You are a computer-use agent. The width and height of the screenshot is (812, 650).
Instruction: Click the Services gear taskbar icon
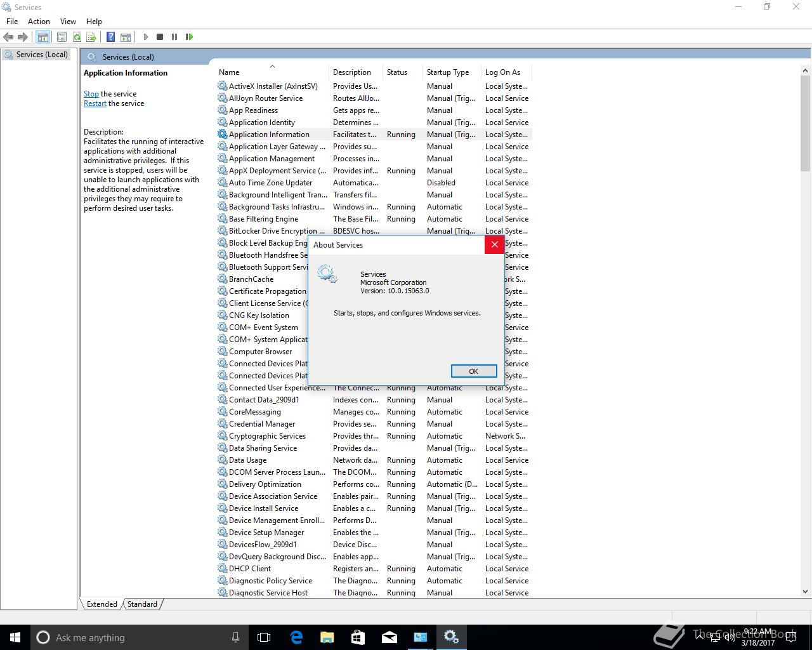[x=451, y=637]
